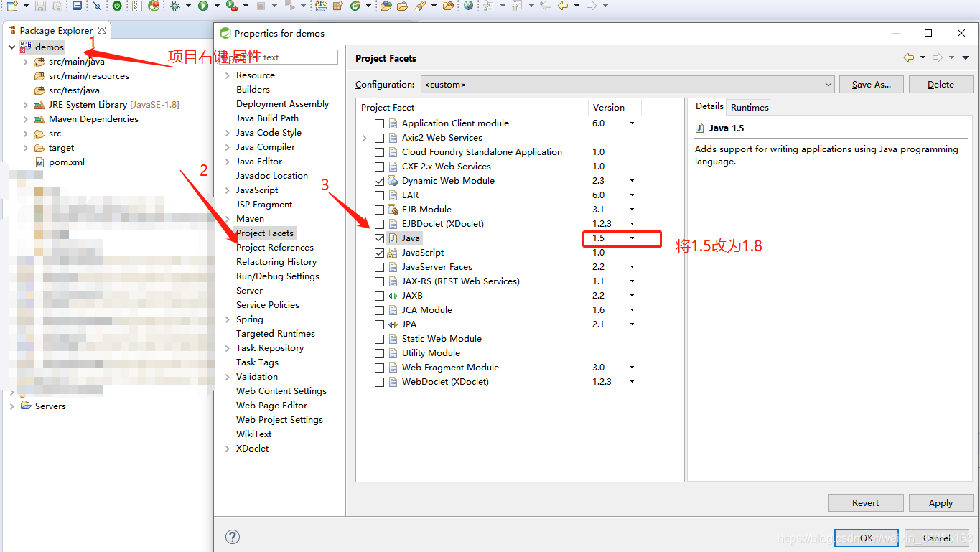Click the Cancel button

click(x=937, y=538)
